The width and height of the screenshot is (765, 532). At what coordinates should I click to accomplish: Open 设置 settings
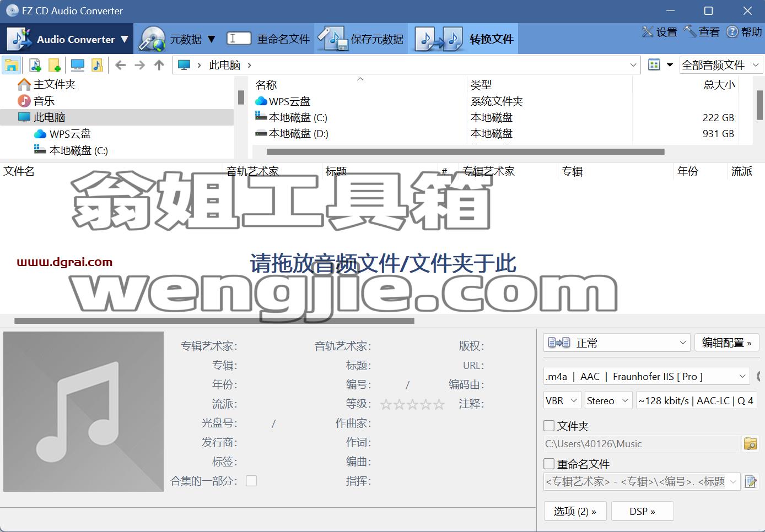click(660, 32)
